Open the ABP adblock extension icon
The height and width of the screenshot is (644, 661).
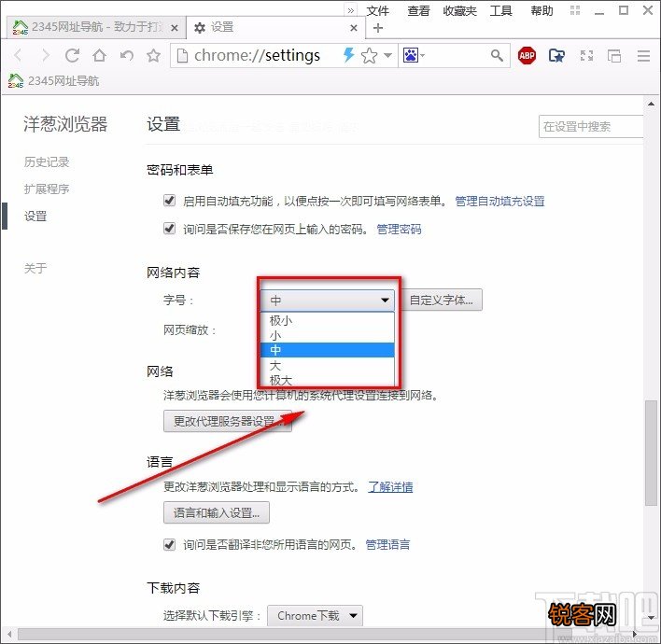[x=527, y=55]
